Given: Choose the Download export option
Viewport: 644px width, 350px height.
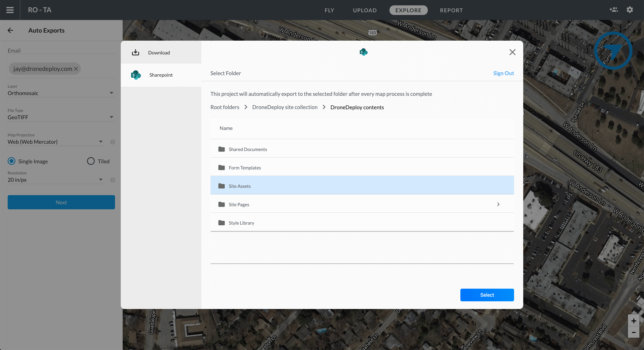Looking at the screenshot, I should pos(161,52).
